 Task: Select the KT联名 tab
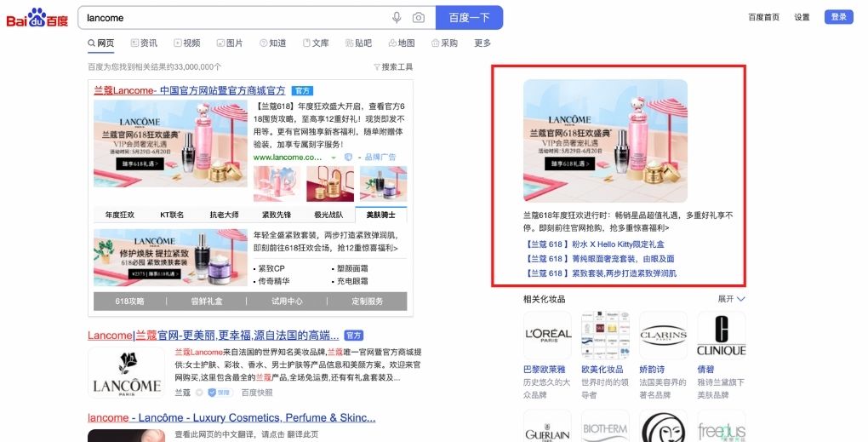[172, 215]
